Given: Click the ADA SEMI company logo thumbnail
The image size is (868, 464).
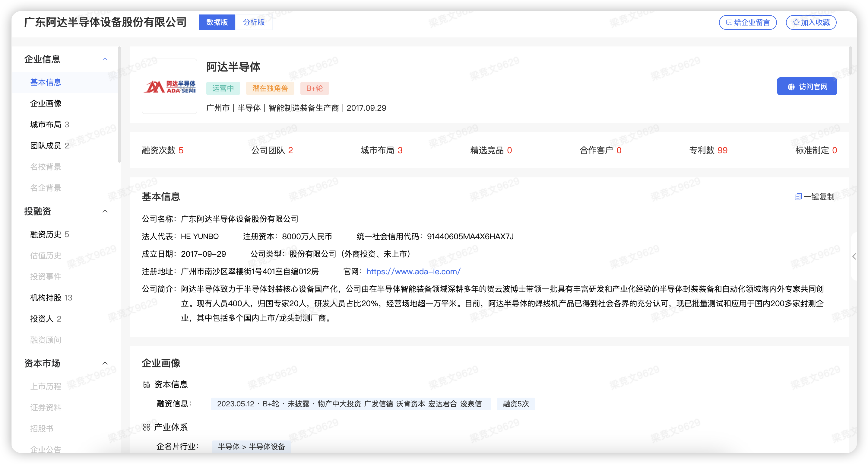Looking at the screenshot, I should [169, 86].
